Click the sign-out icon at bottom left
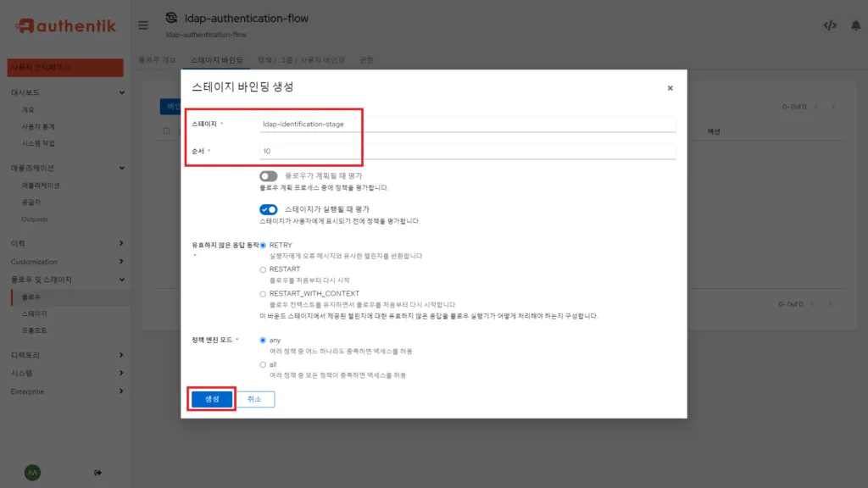 tap(97, 472)
